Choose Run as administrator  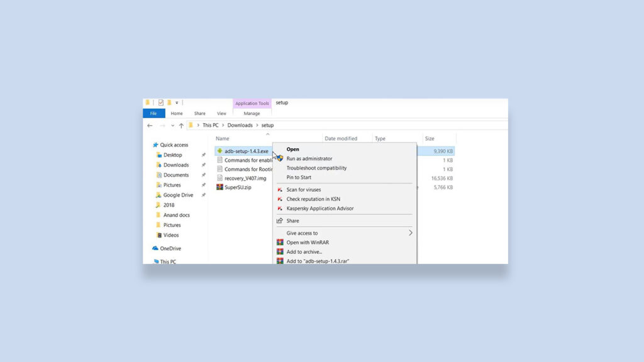pos(309,158)
